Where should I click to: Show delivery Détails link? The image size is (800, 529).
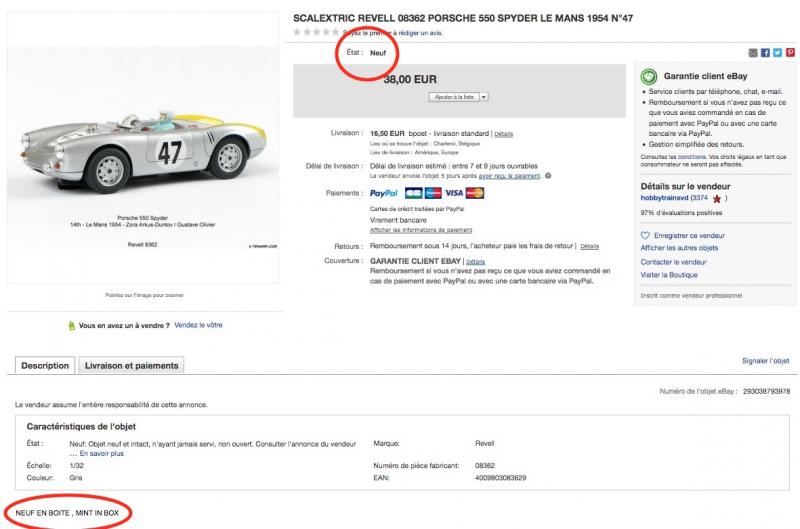(503, 133)
